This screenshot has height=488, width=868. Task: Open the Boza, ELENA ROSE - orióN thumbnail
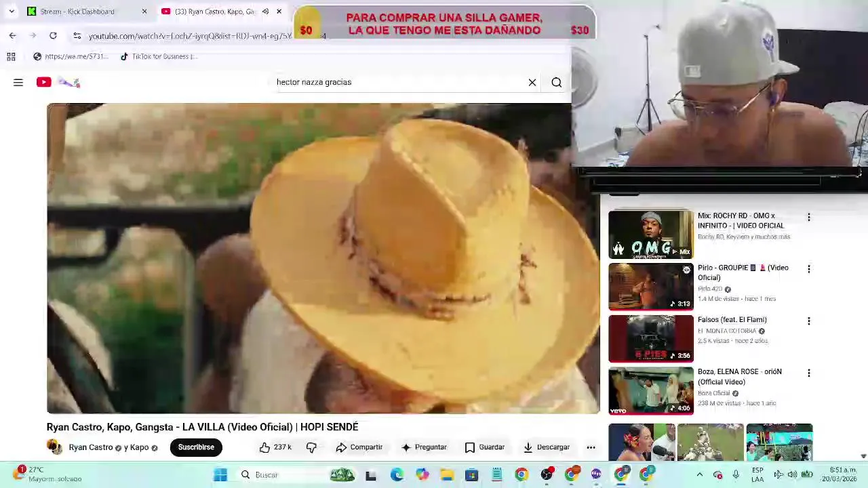click(x=651, y=391)
